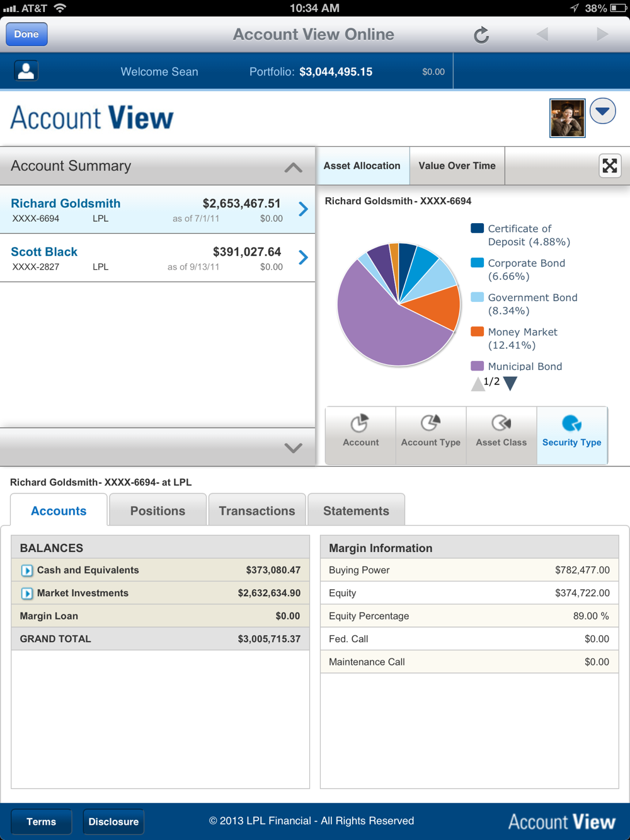Click the GRAND TOTAL value $3,005,715.37
The height and width of the screenshot is (840, 630).
click(269, 639)
